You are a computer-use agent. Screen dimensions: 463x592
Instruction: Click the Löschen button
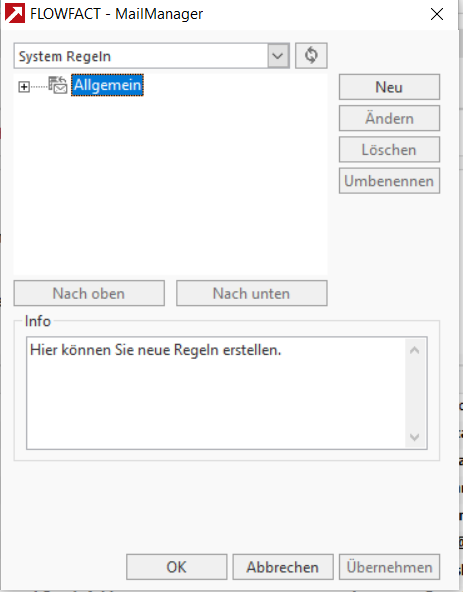point(389,150)
